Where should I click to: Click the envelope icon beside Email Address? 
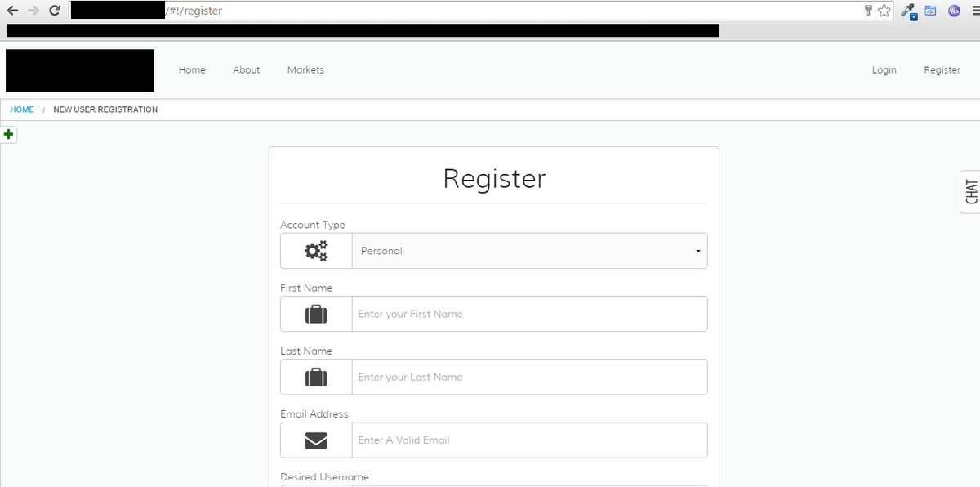316,440
